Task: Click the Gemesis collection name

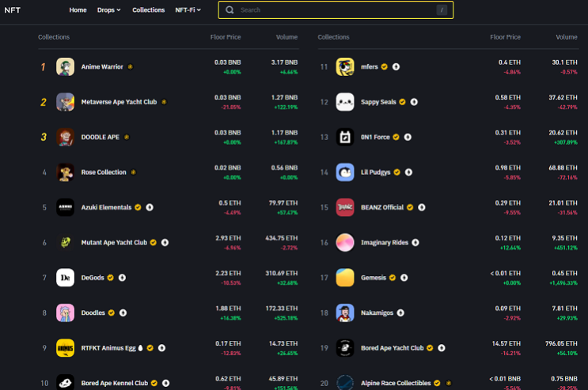Action: tap(374, 278)
